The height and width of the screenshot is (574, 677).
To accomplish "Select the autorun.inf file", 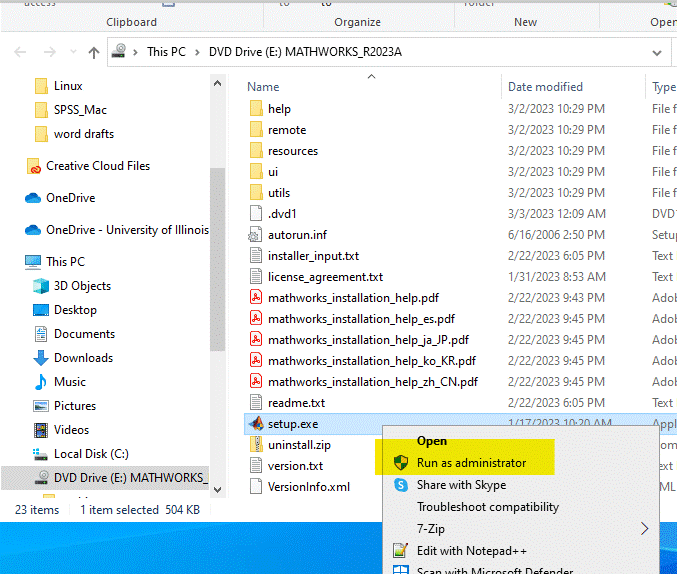I will pos(288,235).
